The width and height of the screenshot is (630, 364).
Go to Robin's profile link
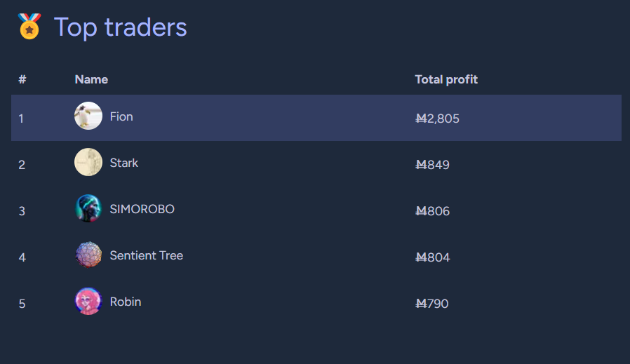(126, 302)
